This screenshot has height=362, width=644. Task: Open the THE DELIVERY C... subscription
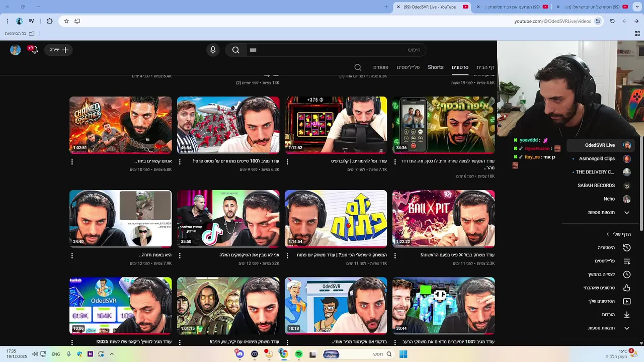coord(601,172)
